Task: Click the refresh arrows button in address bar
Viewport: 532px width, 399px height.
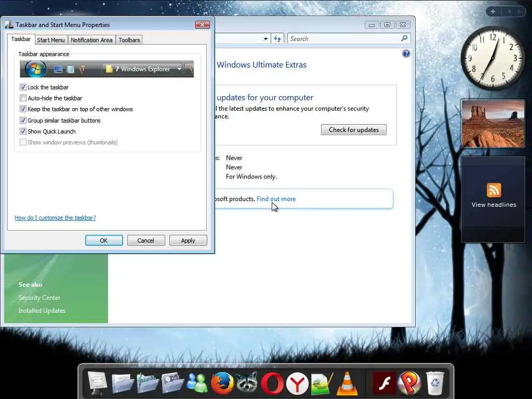Action: 277,38
